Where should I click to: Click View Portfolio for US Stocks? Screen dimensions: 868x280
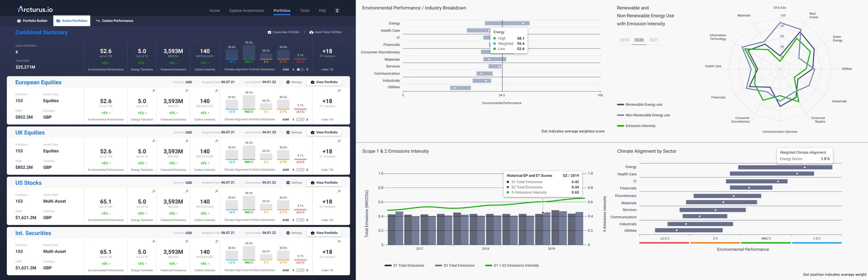coord(324,183)
